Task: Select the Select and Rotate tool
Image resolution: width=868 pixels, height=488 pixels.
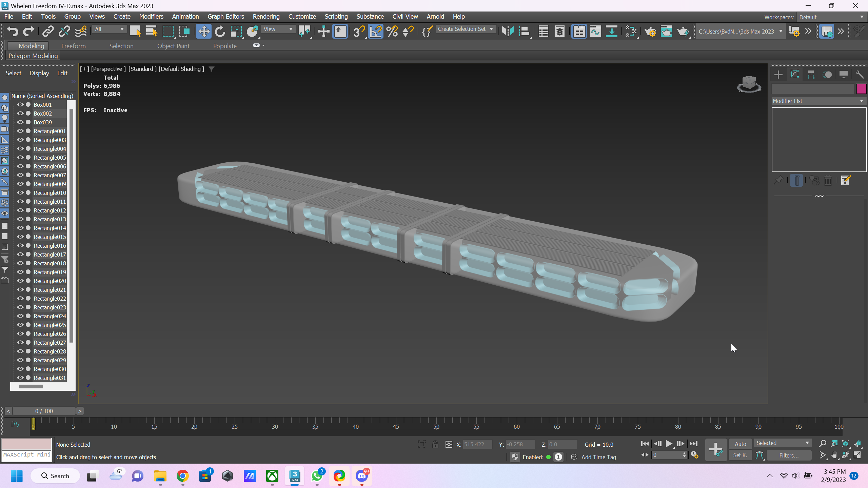Action: tap(220, 32)
